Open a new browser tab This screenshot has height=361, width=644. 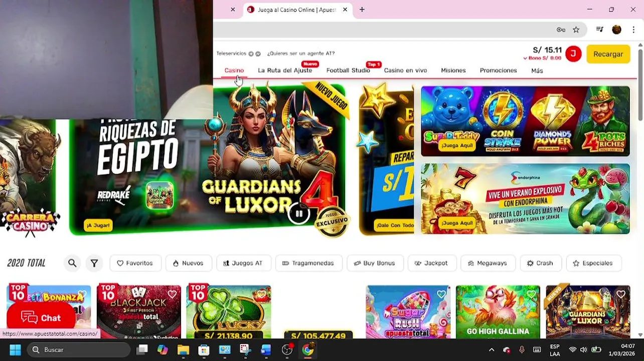tap(362, 10)
